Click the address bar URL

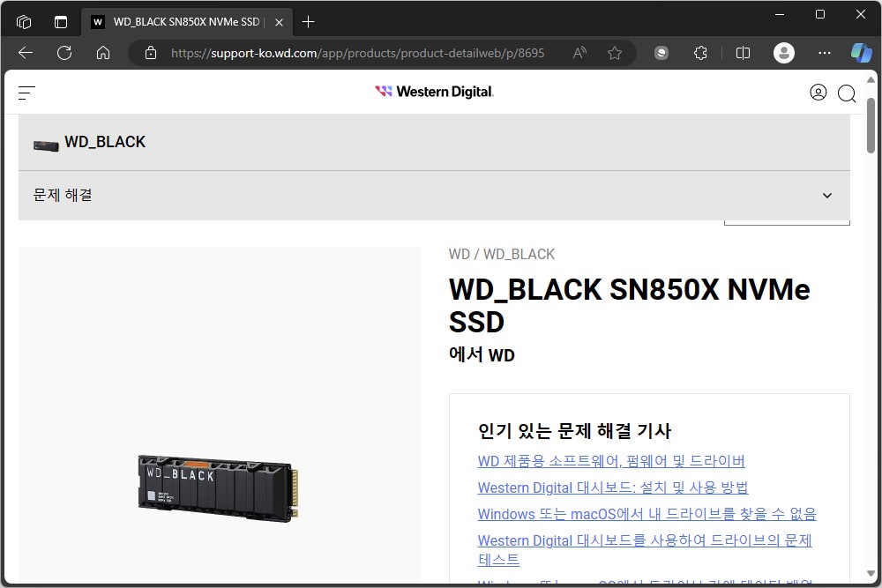[x=358, y=53]
